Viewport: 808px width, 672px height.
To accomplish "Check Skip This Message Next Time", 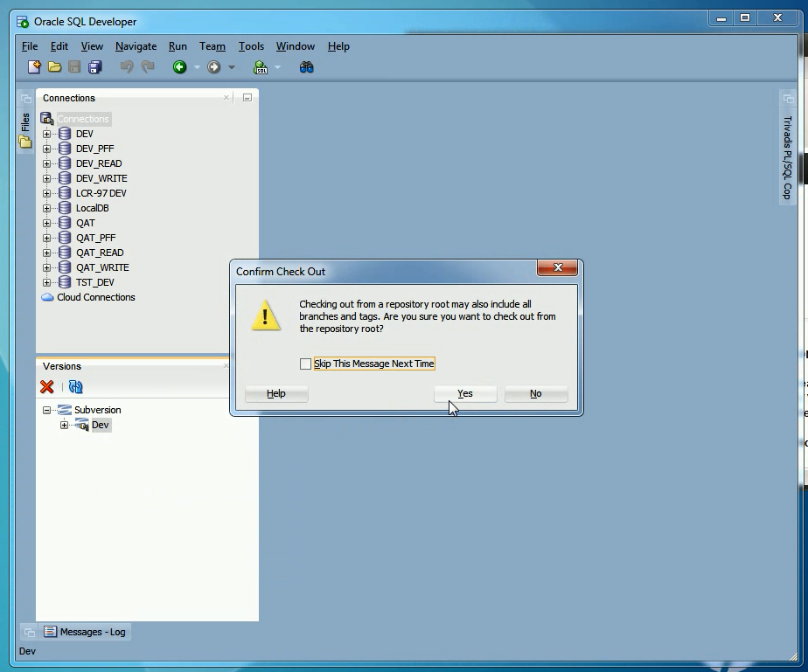I will pos(305,364).
